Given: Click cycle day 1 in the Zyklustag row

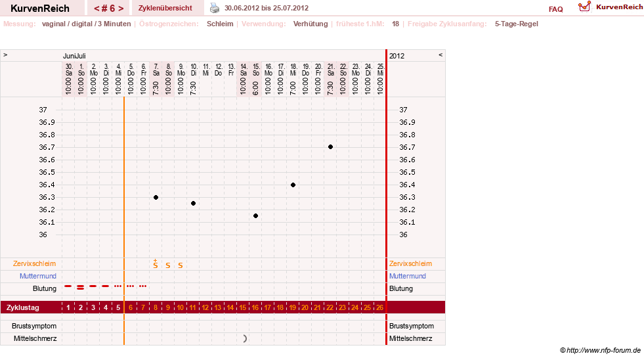Looking at the screenshot, I should coord(68,307).
